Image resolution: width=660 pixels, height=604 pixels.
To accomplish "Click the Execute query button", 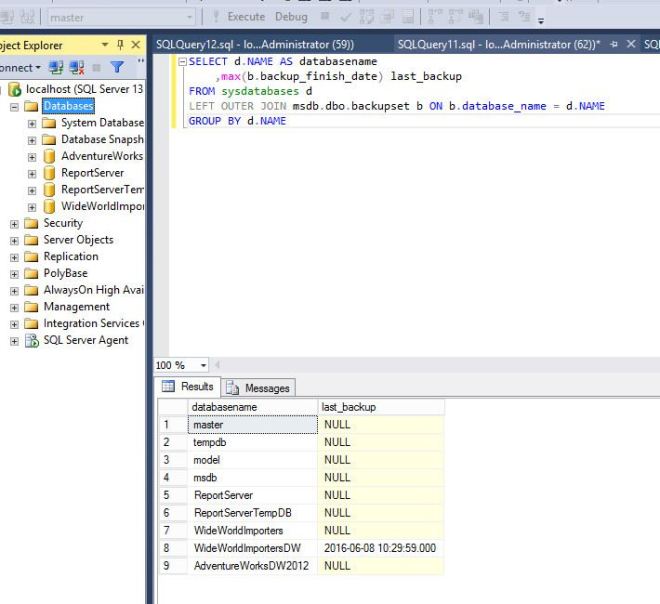I will click(240, 17).
